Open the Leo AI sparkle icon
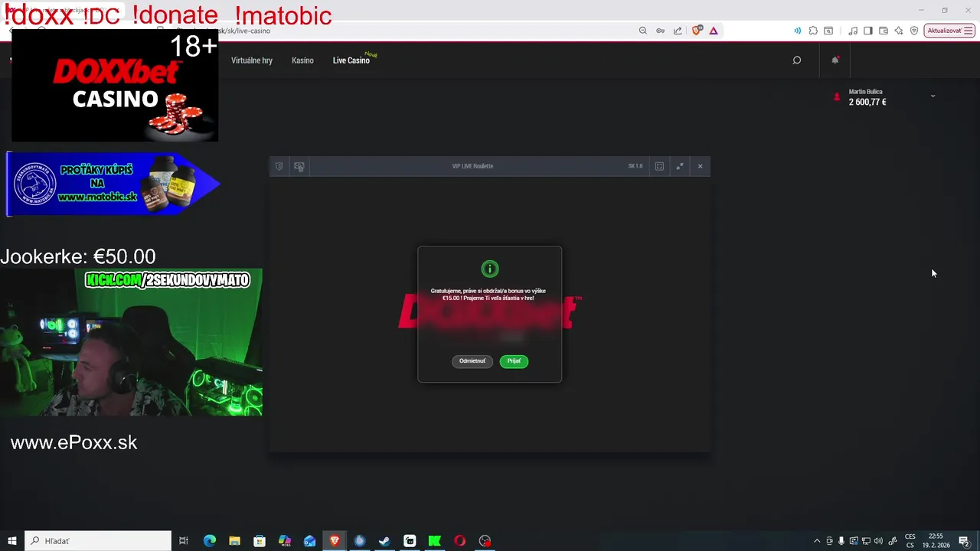The width and height of the screenshot is (980, 551). coord(899,31)
